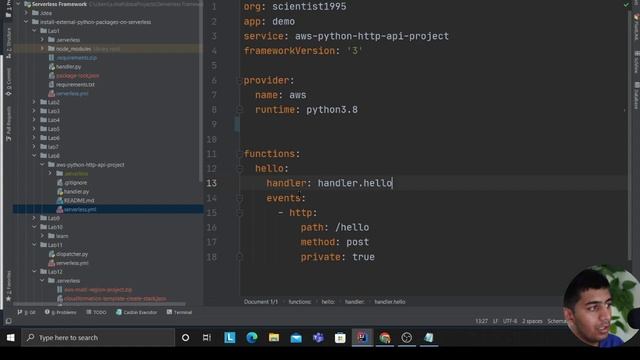
Task: Open the Git tool window button
Action: click(27, 312)
